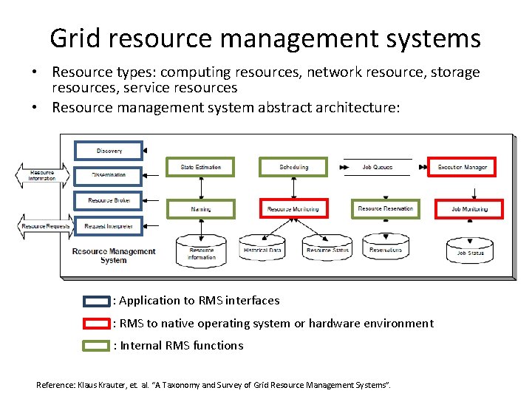Click 'RMS to native operating system' legend text

pyautogui.click(x=277, y=324)
